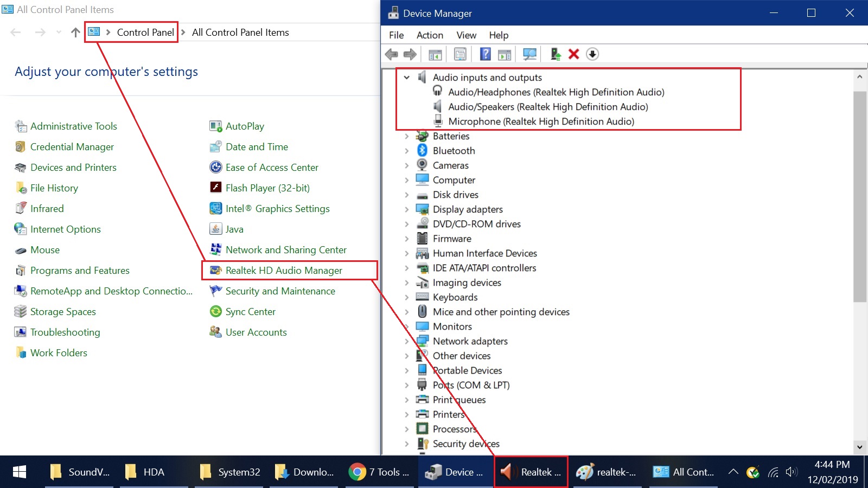Image resolution: width=868 pixels, height=488 pixels.
Task: Open the Windows Start menu
Action: click(x=20, y=472)
